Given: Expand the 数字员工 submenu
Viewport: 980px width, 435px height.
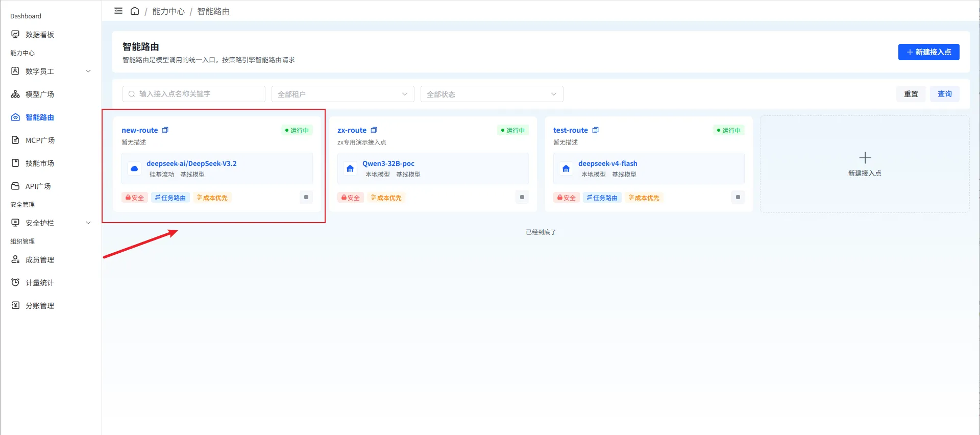Looking at the screenshot, I should 88,71.
